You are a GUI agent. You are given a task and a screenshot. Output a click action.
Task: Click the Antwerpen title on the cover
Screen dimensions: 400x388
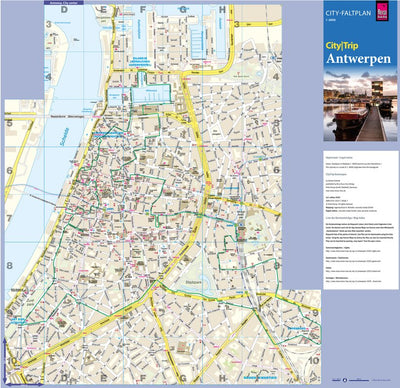[358, 58]
